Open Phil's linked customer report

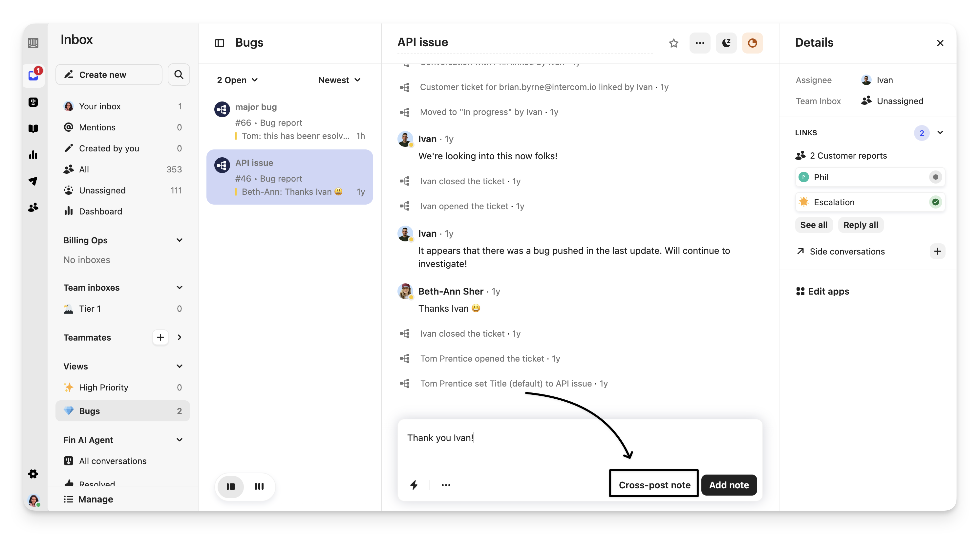(870, 177)
